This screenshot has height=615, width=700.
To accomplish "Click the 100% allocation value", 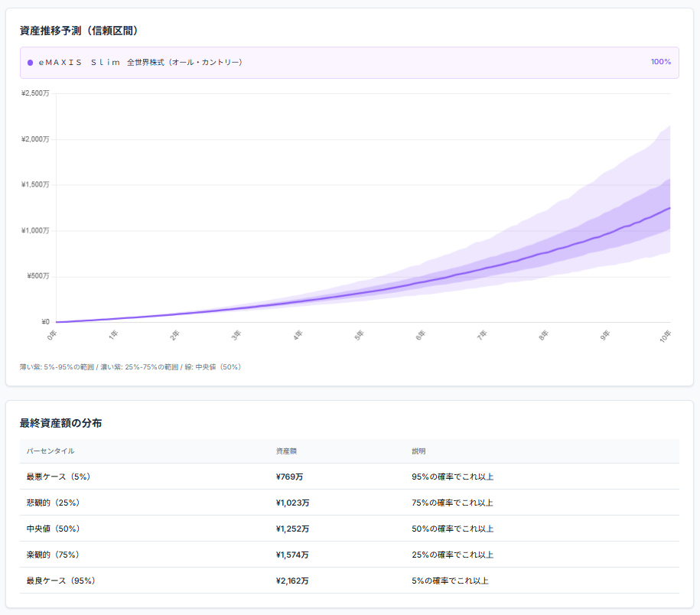I will pos(660,62).
